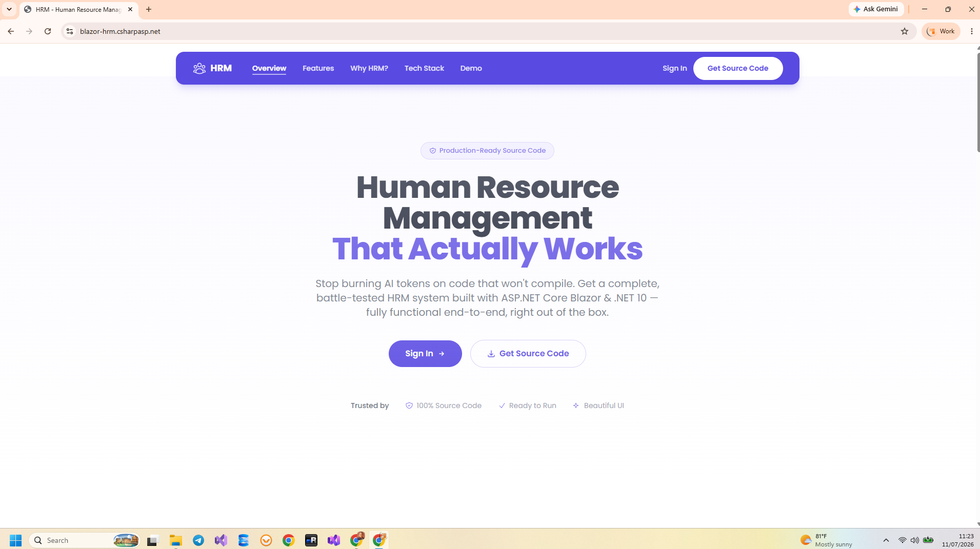Go to the Overview nav item
This screenshot has width=980, height=549.
[x=269, y=68]
